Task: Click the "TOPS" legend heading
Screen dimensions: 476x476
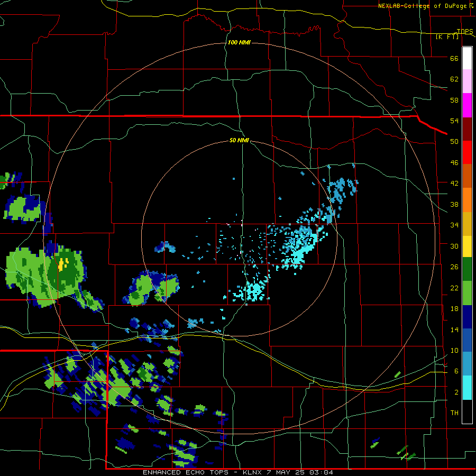Action: (465, 31)
